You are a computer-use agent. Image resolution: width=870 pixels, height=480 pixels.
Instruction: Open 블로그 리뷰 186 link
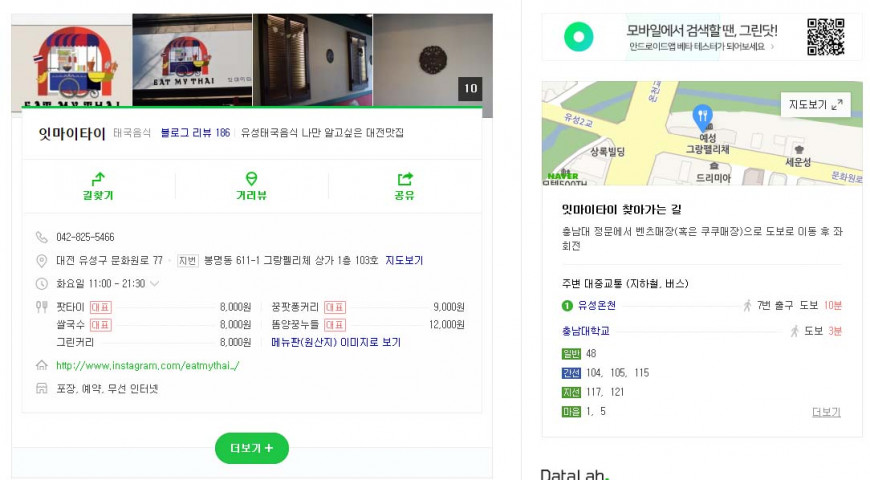pos(195,133)
